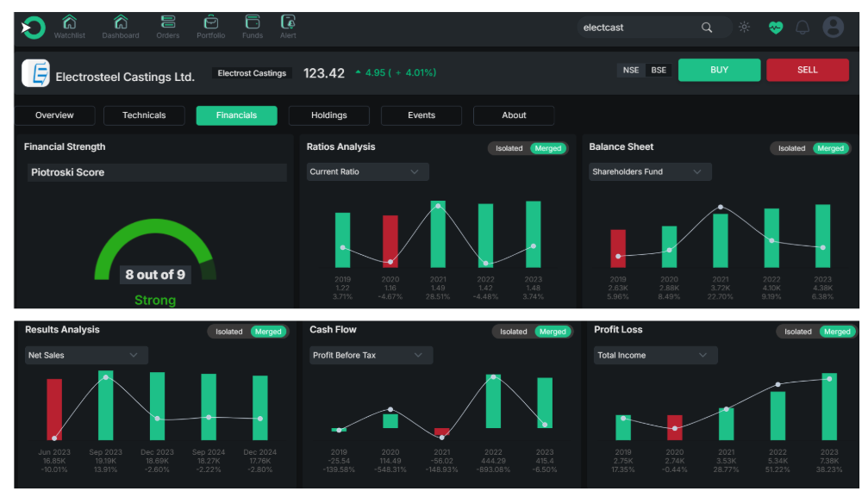Screen dimensions: 868x497
Task: Open the Alert icon in navbar
Action: click(x=288, y=22)
